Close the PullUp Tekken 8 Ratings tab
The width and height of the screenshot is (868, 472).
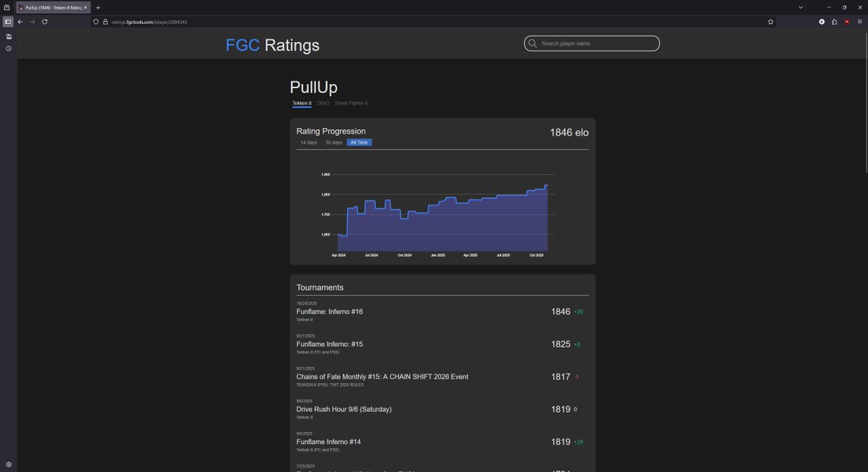[x=85, y=7]
